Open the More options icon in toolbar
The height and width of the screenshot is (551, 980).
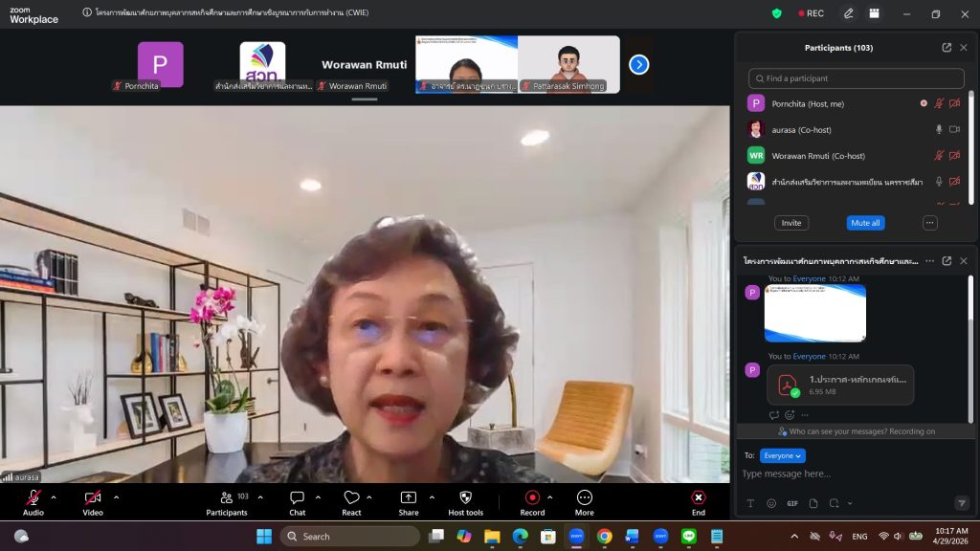click(x=584, y=498)
